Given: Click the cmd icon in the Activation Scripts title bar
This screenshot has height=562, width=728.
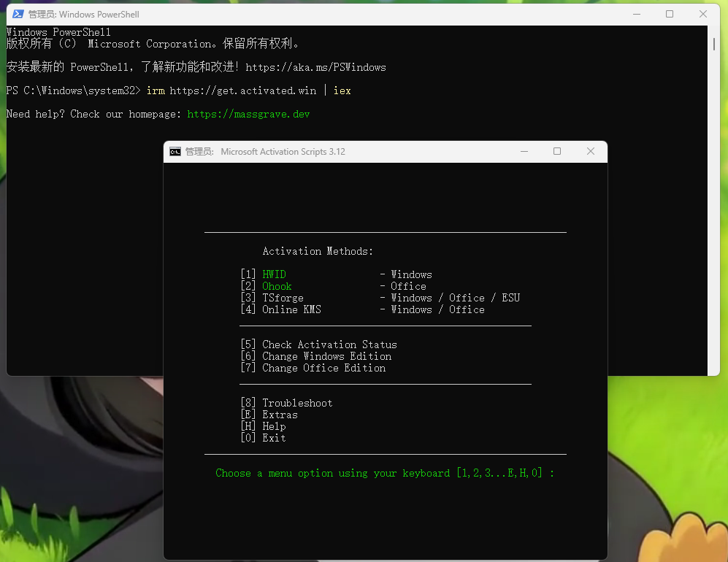Looking at the screenshot, I should [x=175, y=152].
